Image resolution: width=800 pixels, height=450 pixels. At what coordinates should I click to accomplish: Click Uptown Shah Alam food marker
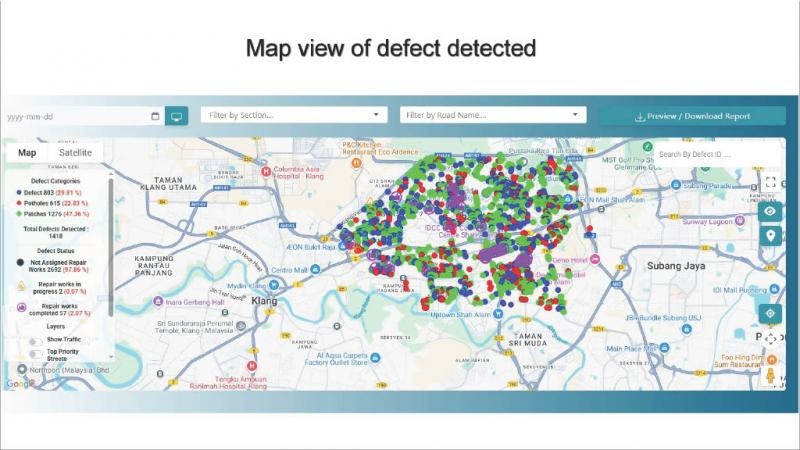(x=498, y=314)
